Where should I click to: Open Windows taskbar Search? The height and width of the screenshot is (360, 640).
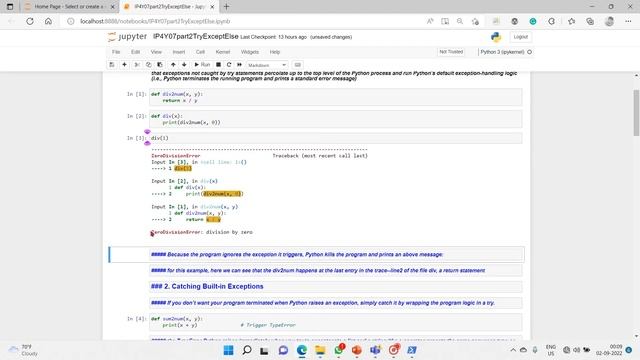coord(247,350)
